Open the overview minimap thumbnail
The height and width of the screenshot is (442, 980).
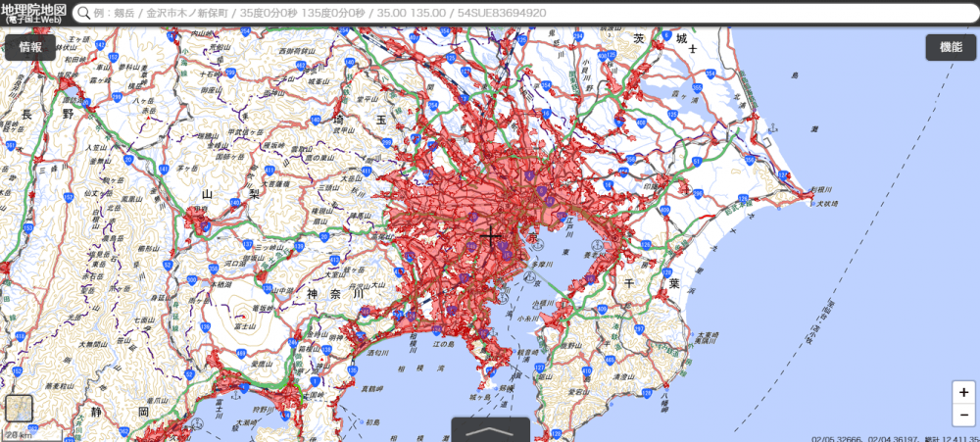[x=18, y=409]
